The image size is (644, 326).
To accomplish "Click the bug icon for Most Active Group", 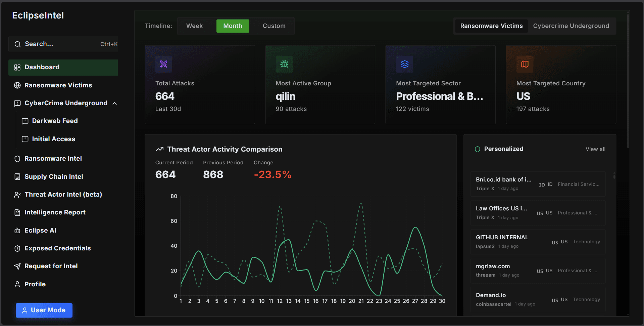I will coord(284,64).
